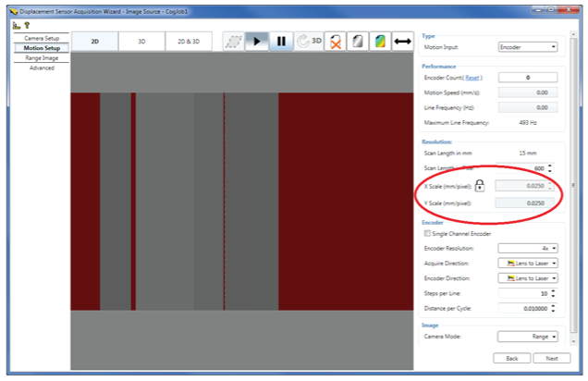The image size is (588, 381).
Task: Select the Motion Setup wizard step
Action: (42, 48)
